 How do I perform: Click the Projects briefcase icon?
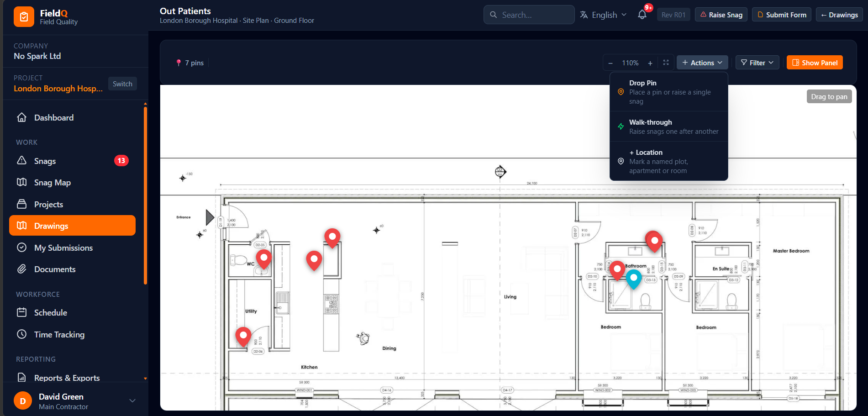tap(21, 204)
